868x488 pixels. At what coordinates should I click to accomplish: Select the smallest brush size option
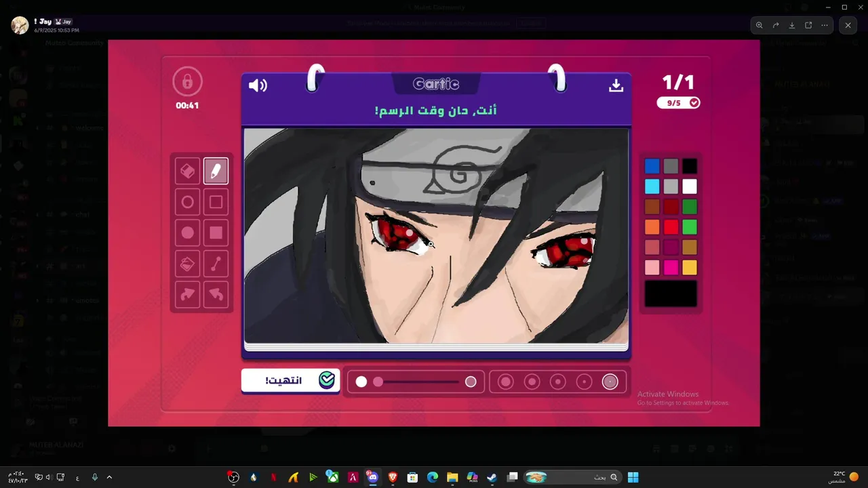tap(610, 382)
